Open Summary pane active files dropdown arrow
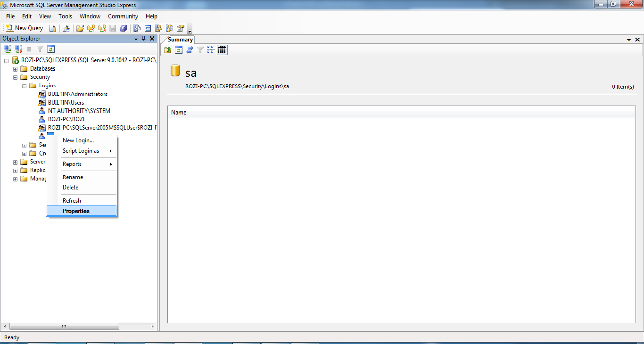This screenshot has width=644, height=344. [x=629, y=40]
